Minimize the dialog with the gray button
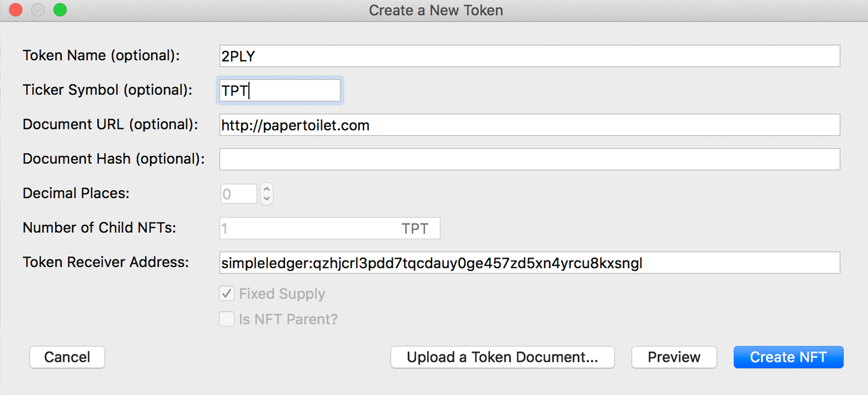868x395 pixels. pos(38,10)
